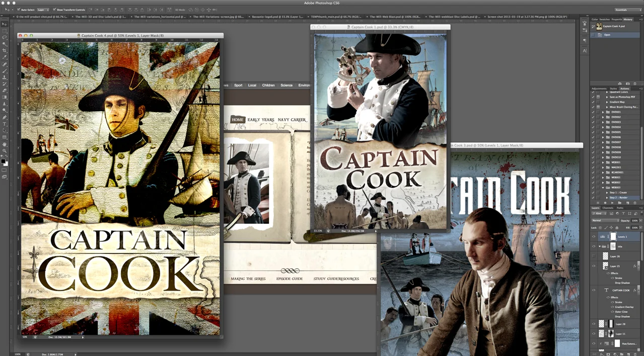The image size is (644, 356).
Task: Select the Gradient Map action
Action: (x=617, y=102)
